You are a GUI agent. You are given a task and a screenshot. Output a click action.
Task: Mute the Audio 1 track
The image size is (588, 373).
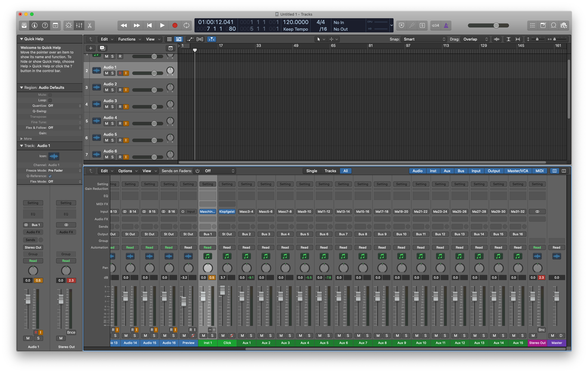tap(106, 73)
